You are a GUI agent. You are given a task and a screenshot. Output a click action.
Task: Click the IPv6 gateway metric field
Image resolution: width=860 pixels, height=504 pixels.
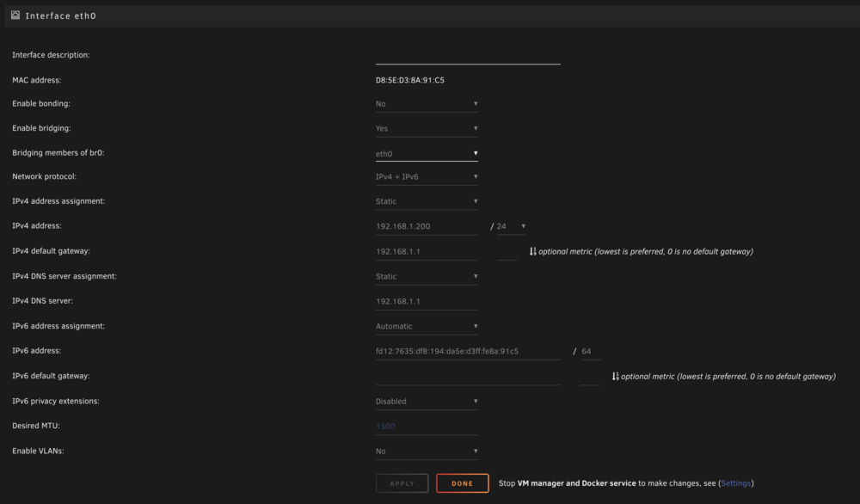pyautogui.click(x=590, y=376)
